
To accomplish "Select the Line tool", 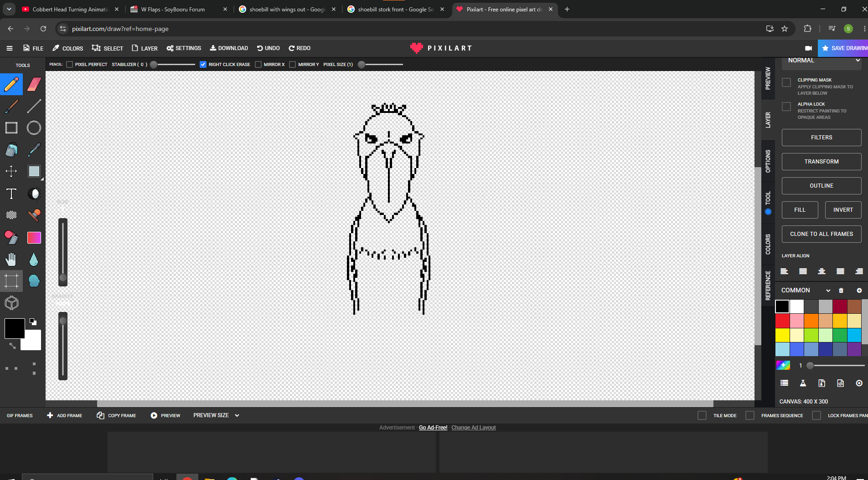I will click(x=34, y=106).
